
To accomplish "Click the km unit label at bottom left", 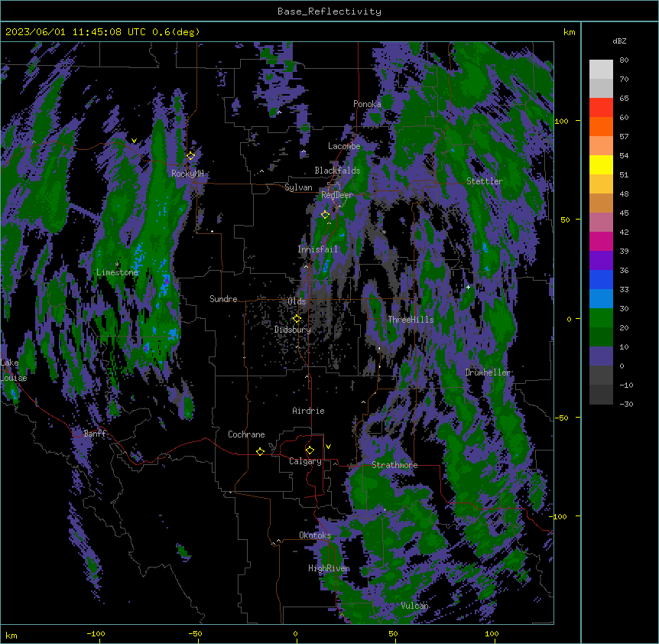I will click(x=11, y=636).
